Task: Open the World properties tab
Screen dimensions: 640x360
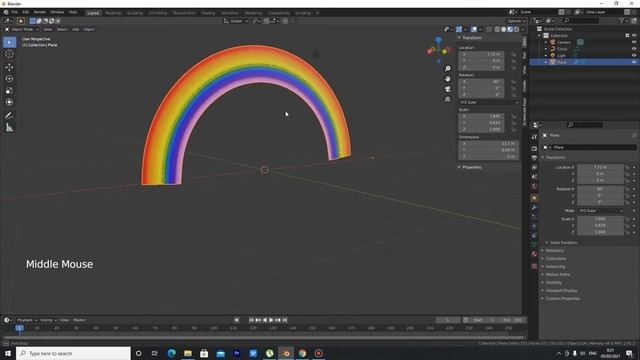Action: [x=534, y=187]
